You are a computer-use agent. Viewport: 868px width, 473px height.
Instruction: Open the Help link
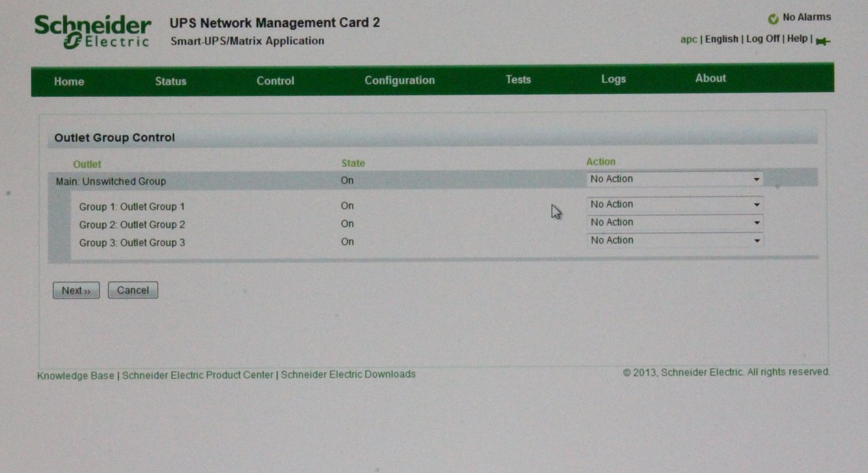point(797,39)
